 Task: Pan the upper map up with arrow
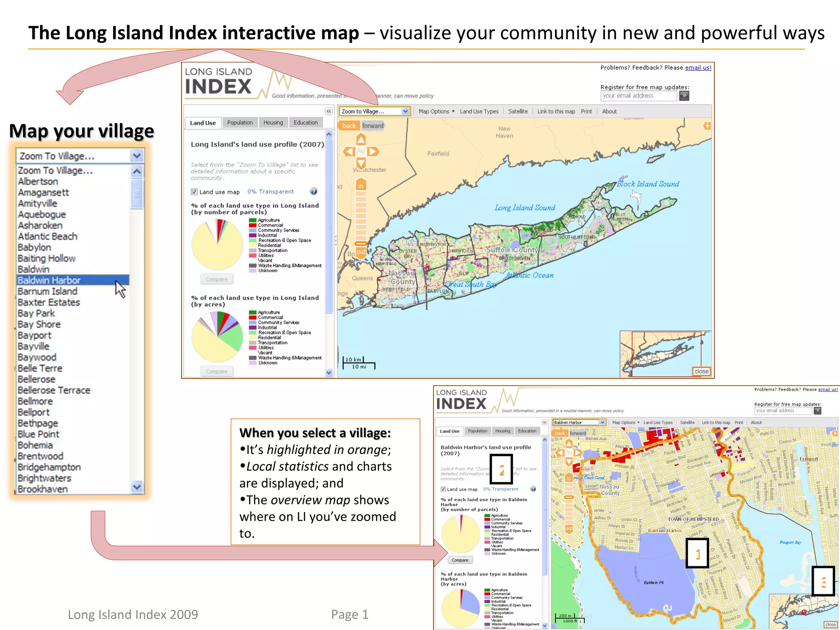pos(361,140)
